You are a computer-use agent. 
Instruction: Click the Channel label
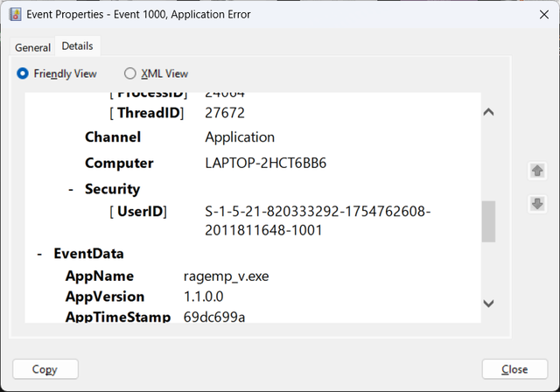pos(113,137)
